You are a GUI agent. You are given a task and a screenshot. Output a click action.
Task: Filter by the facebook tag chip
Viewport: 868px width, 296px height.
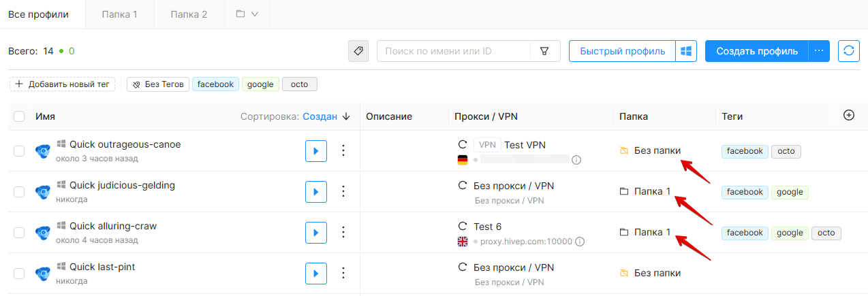(x=215, y=84)
